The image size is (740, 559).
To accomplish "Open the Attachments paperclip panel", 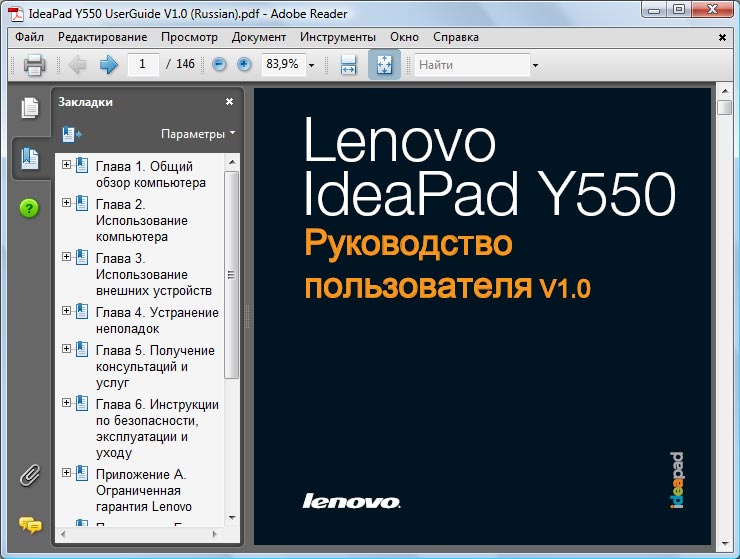I will [30, 475].
